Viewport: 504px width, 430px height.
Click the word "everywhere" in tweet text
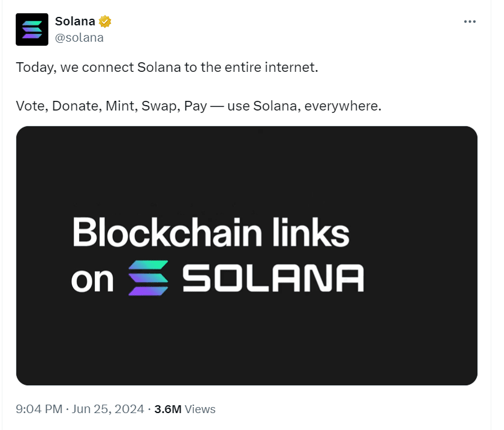341,106
